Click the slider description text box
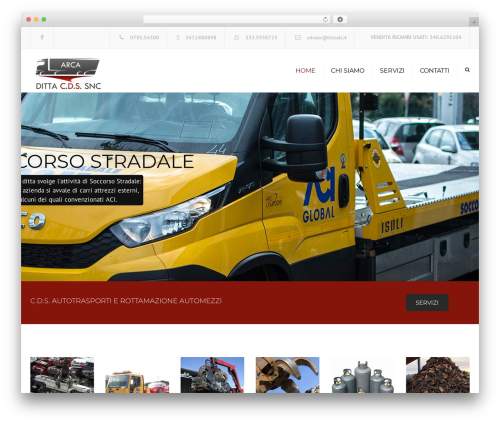Image resolution: width=500 pixels, height=423 pixels. click(82, 190)
